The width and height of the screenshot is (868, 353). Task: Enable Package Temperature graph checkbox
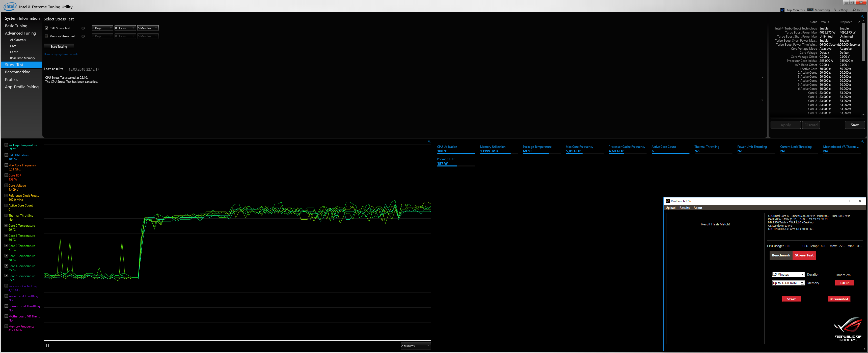tap(6, 145)
